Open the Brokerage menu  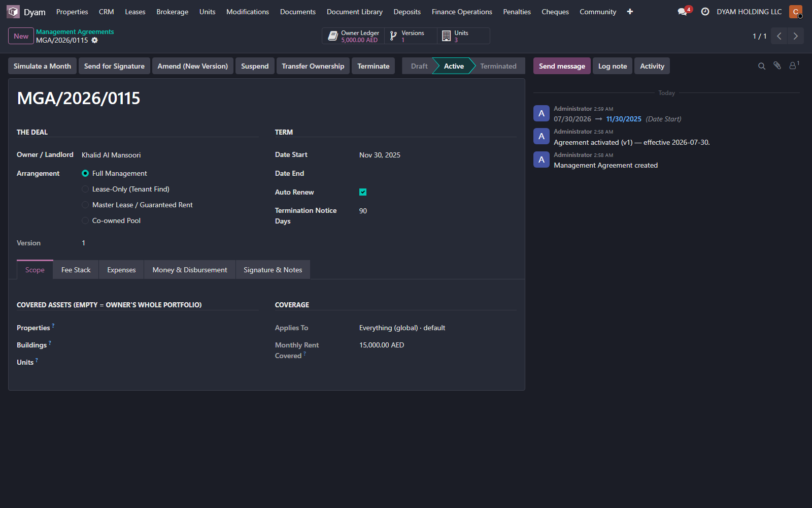(172, 12)
